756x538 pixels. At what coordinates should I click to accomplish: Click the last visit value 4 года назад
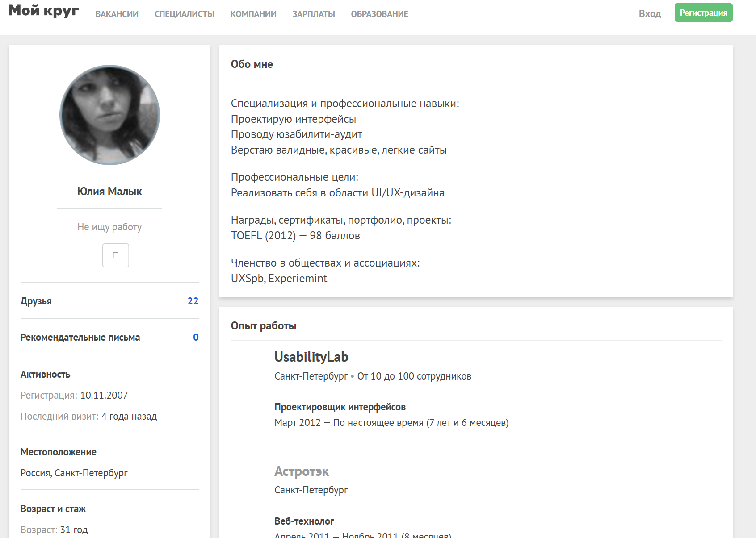129,417
